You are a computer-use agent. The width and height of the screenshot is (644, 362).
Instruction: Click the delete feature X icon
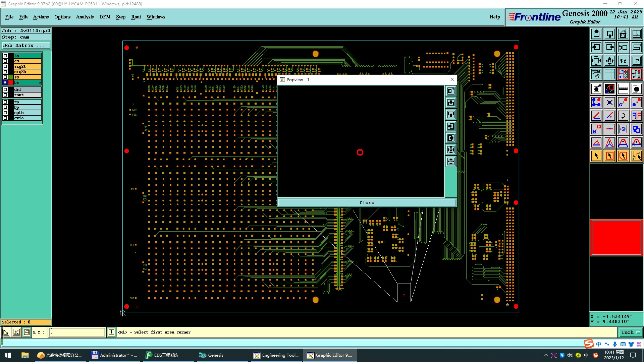[x=609, y=102]
